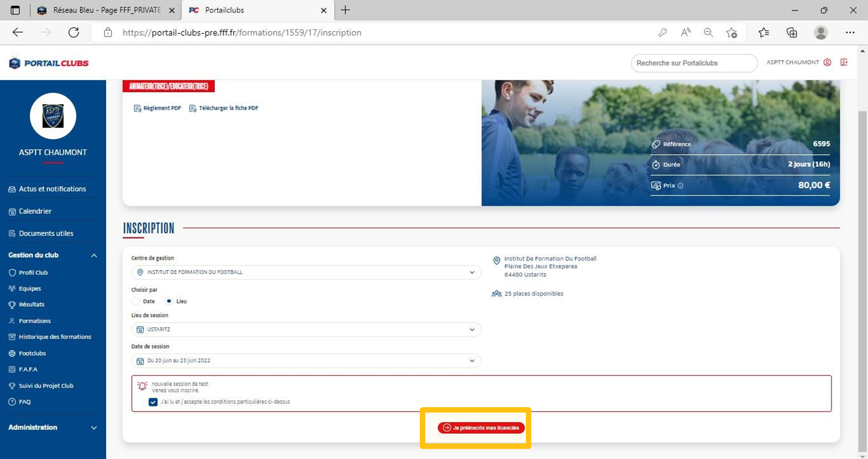Open the Centre de gestion dropdown
Screen dimensions: 868x459
(x=306, y=272)
